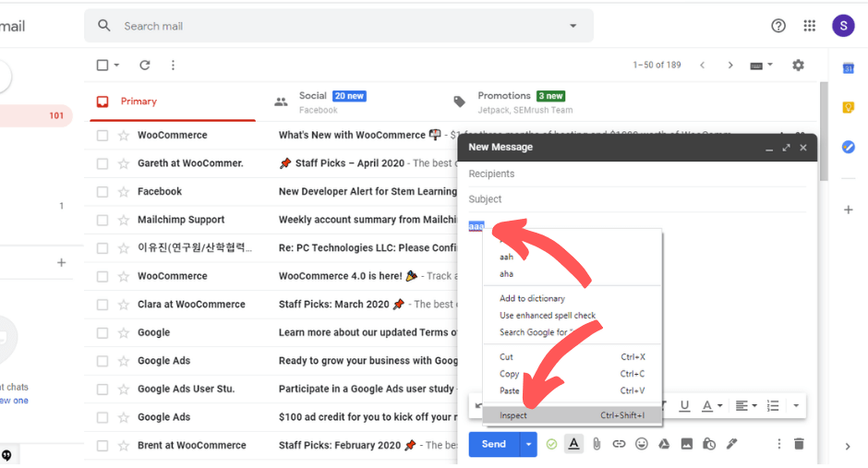The height and width of the screenshot is (468, 868).
Task: Insert signature with pen icon
Action: (x=732, y=444)
